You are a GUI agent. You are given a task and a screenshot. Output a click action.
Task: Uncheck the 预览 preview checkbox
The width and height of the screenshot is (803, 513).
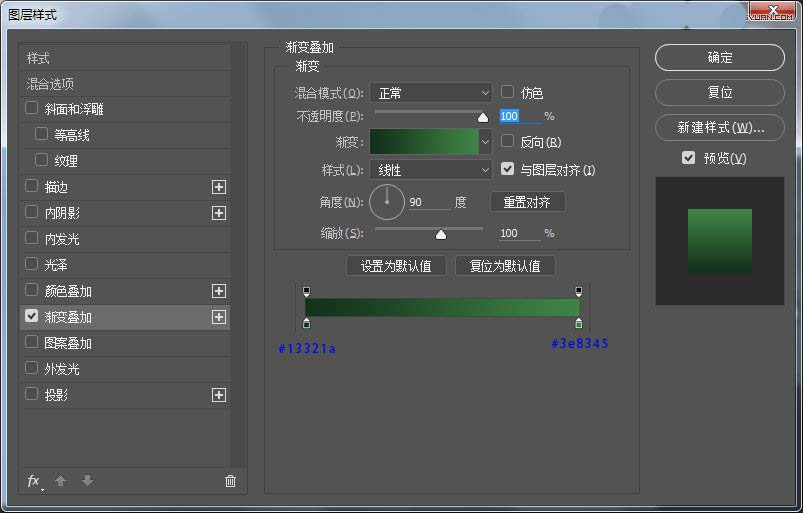pos(688,158)
